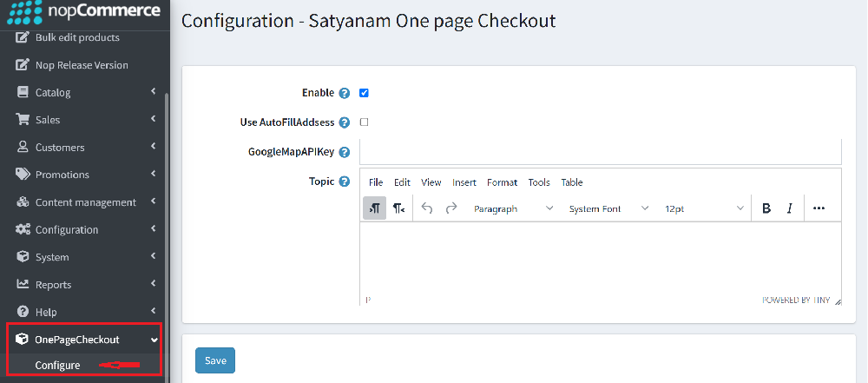This screenshot has height=383, width=868.
Task: Open the File menu in editor
Action: (376, 182)
